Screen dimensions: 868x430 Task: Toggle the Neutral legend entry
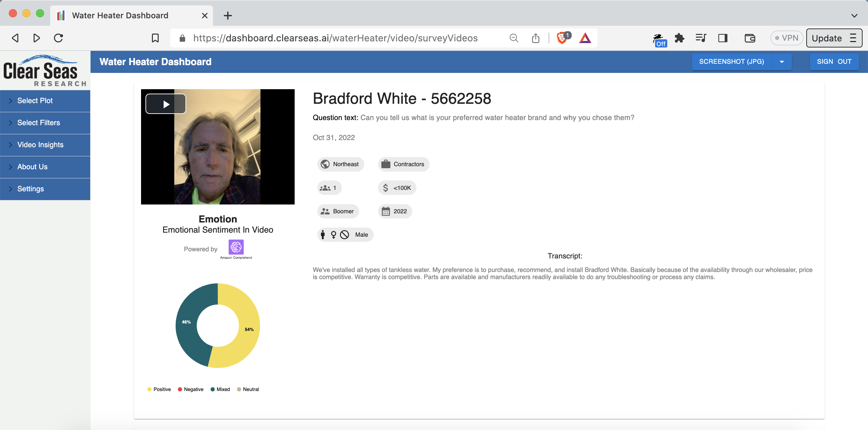pyautogui.click(x=248, y=389)
